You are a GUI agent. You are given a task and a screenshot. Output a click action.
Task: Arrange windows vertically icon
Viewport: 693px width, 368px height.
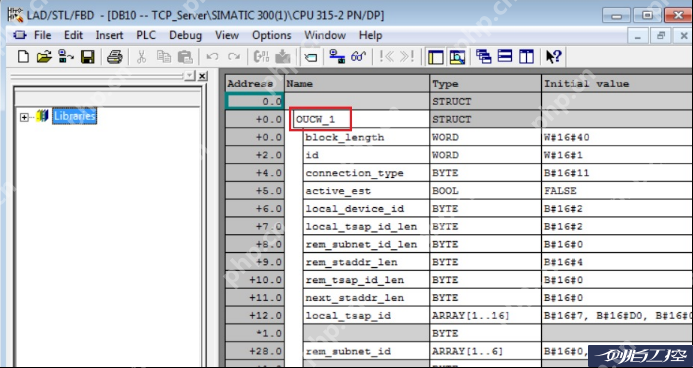point(526,57)
